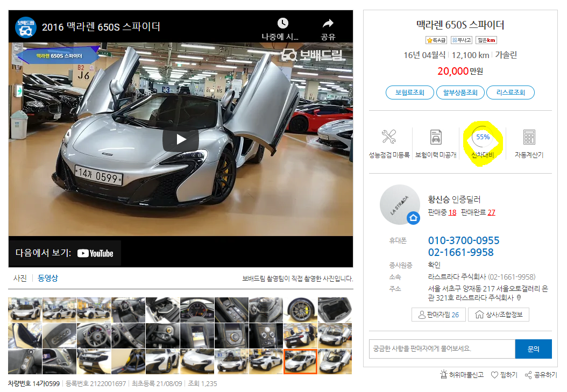The height and width of the screenshot is (392, 567).
Task: Click the 최초등록 21/08/09 text
Action: point(157,384)
